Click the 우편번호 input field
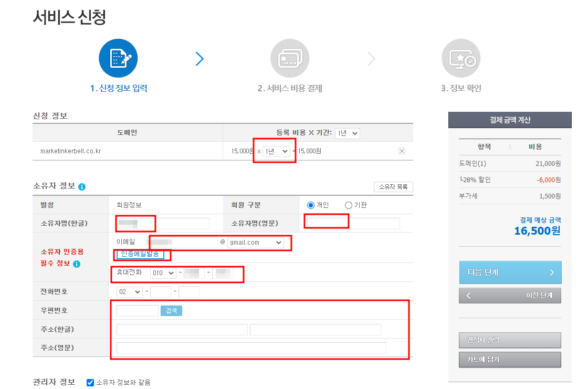This screenshot has width=588, height=389. 136,310
